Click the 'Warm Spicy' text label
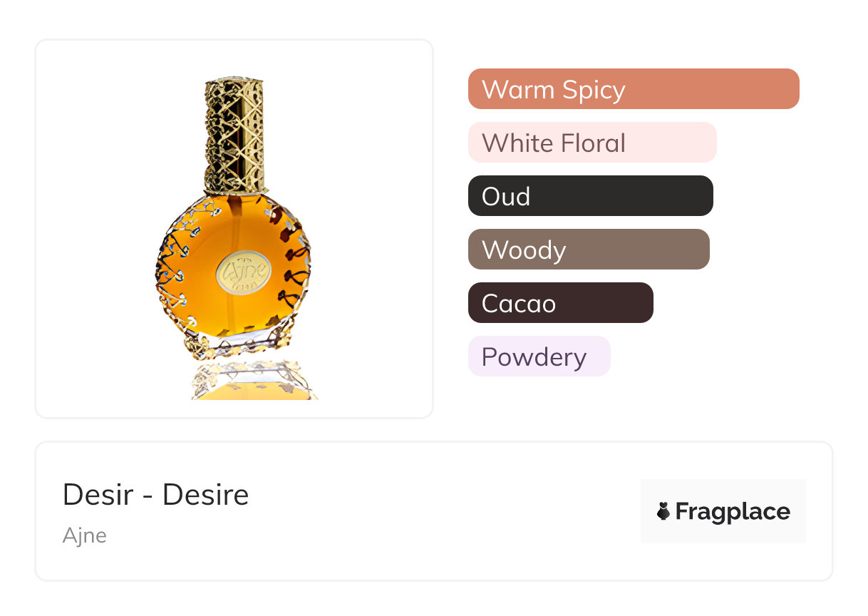 pyautogui.click(x=553, y=90)
